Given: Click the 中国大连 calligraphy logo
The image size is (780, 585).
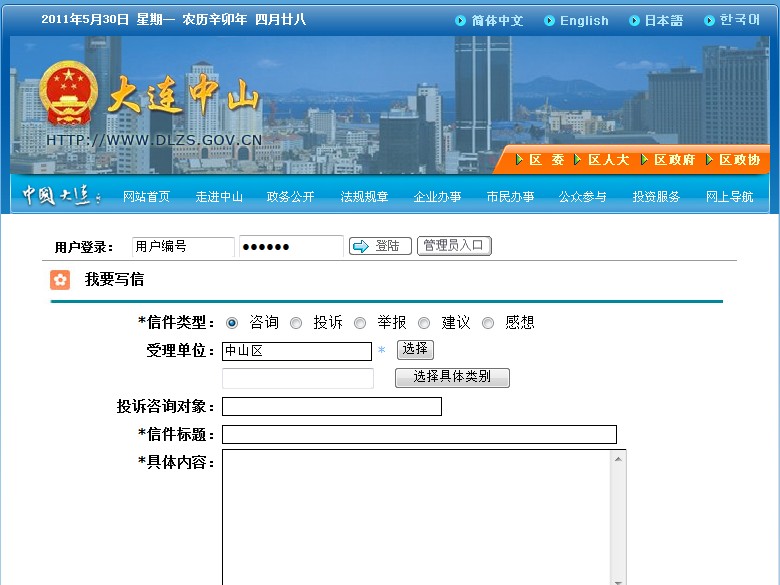Looking at the screenshot, I should 60,196.
